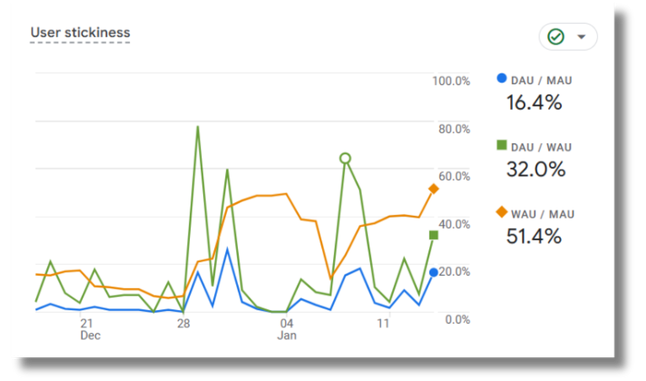Image resolution: width=646 pixels, height=381 pixels.
Task: Click the orange diamond endpoint on chart
Action: coord(433,189)
